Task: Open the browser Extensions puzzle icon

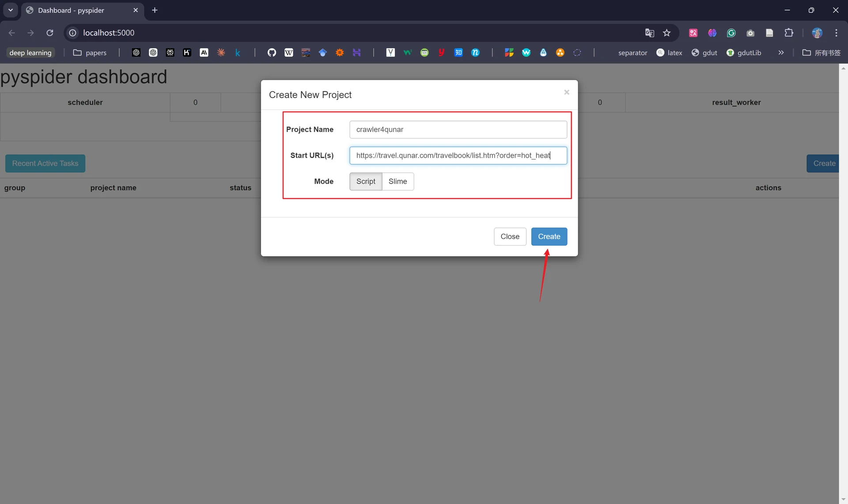Action: point(789,33)
